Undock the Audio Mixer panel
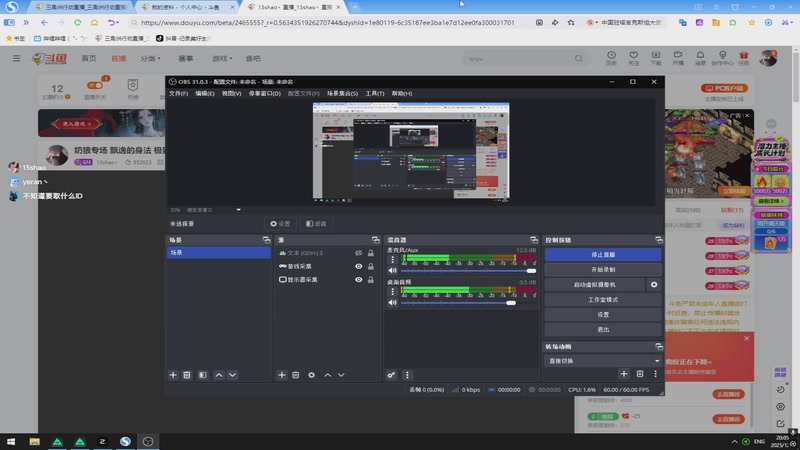 click(x=534, y=240)
